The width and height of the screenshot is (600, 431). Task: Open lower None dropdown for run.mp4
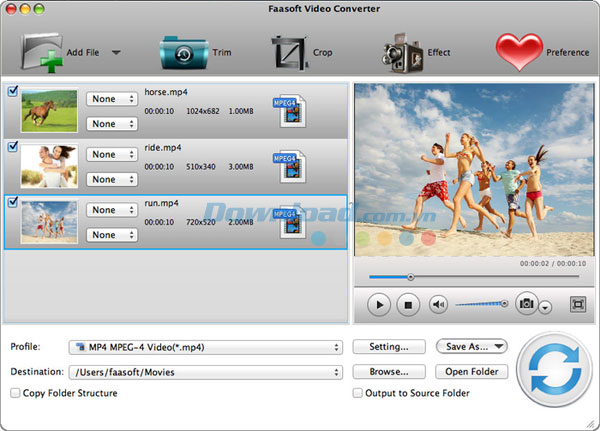pyautogui.click(x=112, y=235)
